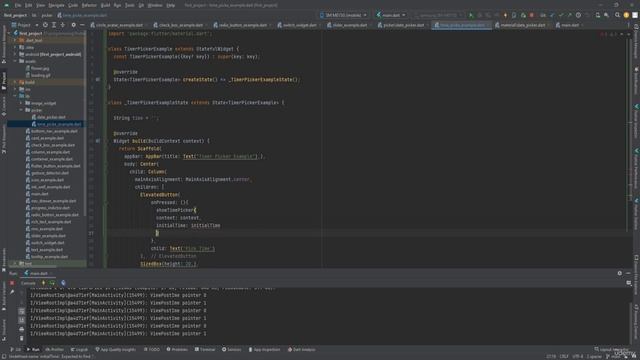This screenshot has height=360, width=640.
Task: Open the Build menu
Action: [x=105, y=5]
